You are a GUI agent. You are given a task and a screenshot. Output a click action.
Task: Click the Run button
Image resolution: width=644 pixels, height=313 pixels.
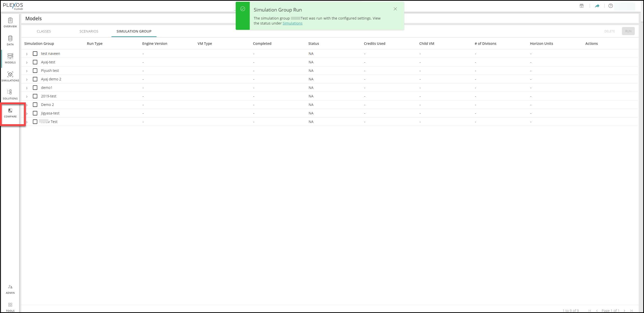point(628,31)
